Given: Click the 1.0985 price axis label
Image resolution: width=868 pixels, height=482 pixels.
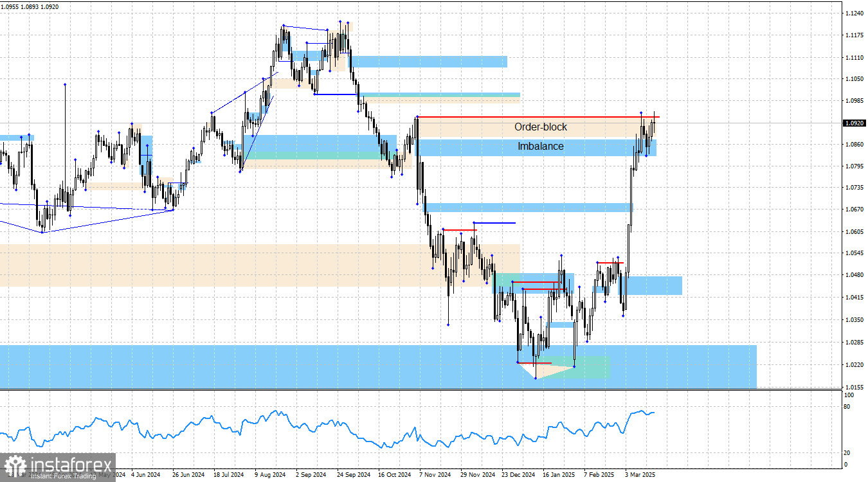Looking at the screenshot, I should (x=854, y=101).
